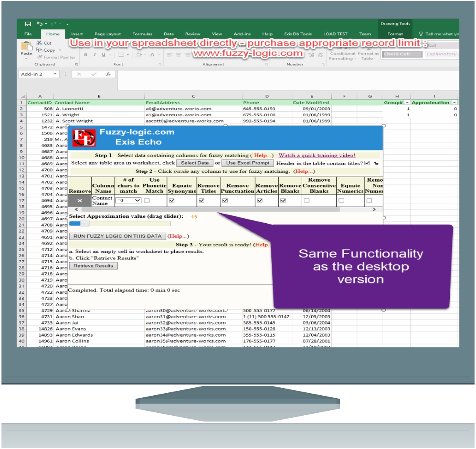Enable Equate Numerics checkbox
Screen dimensions: 476x449
(342, 200)
